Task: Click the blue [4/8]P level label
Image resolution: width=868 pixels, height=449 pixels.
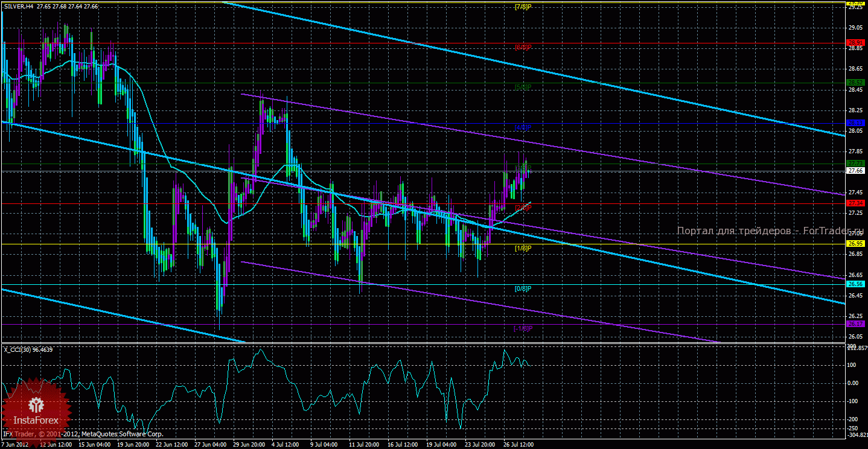Action: 523,128
